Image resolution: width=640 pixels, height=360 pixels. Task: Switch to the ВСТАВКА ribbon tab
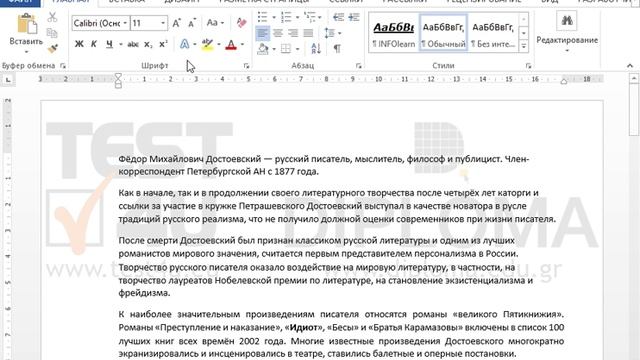127,2
